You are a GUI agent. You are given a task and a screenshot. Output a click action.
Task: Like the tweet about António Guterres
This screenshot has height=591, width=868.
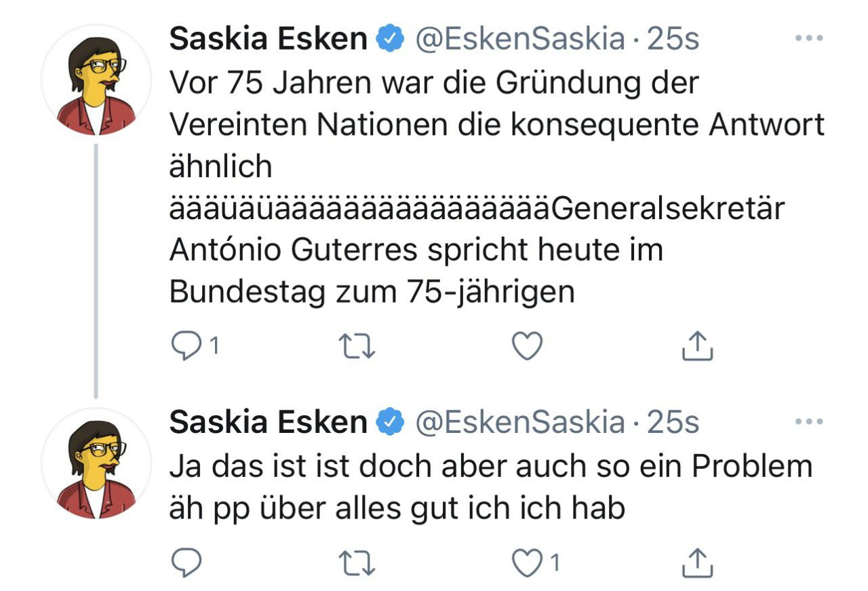(x=526, y=347)
